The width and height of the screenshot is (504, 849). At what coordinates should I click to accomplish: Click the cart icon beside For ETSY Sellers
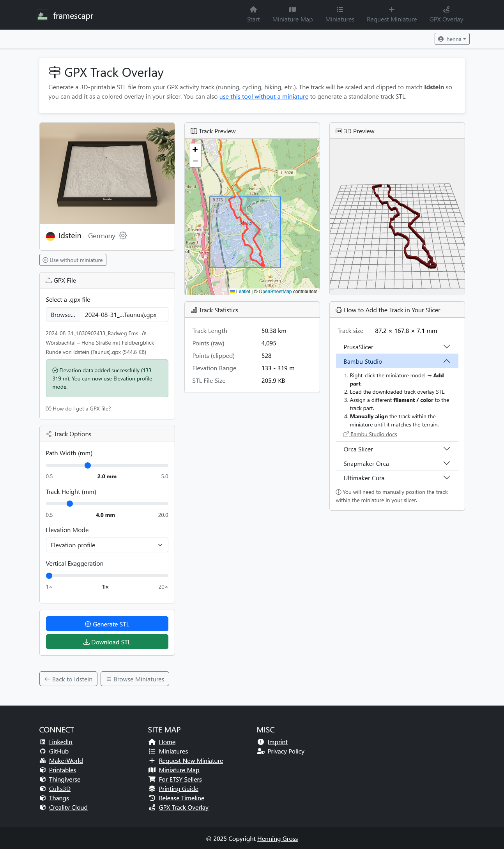click(152, 779)
